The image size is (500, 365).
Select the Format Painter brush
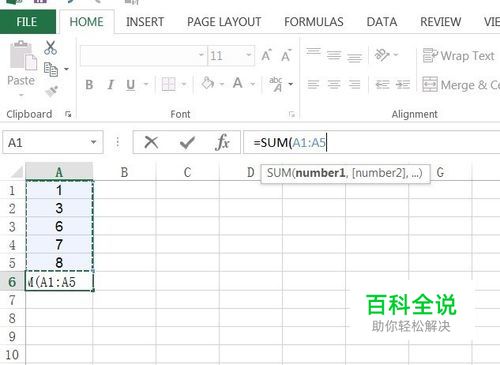(x=52, y=91)
